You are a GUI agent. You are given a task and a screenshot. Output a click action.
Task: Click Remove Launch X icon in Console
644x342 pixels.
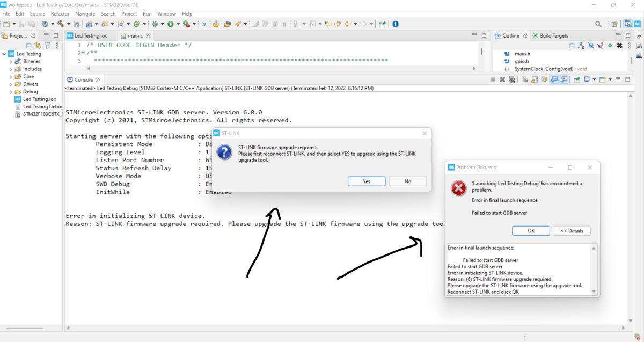pyautogui.click(x=502, y=79)
